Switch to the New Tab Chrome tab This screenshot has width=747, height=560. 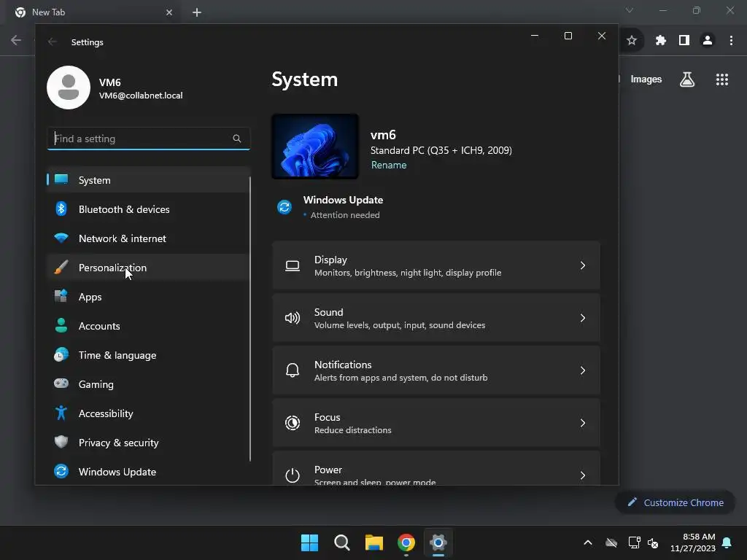[93, 12]
